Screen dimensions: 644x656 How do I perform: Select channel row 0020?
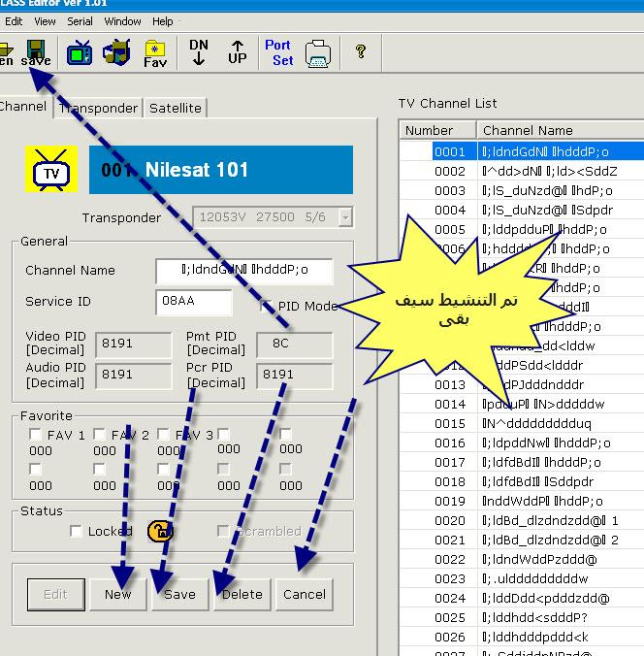pyautogui.click(x=522, y=520)
